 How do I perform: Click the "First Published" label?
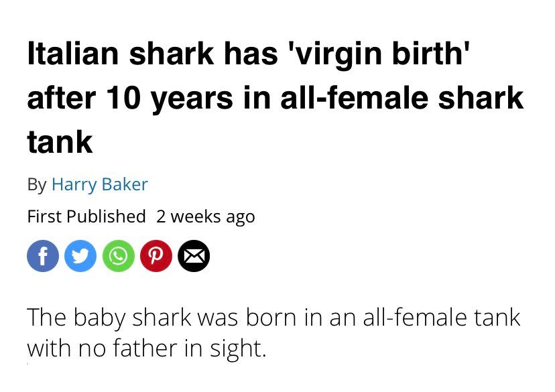[86, 216]
